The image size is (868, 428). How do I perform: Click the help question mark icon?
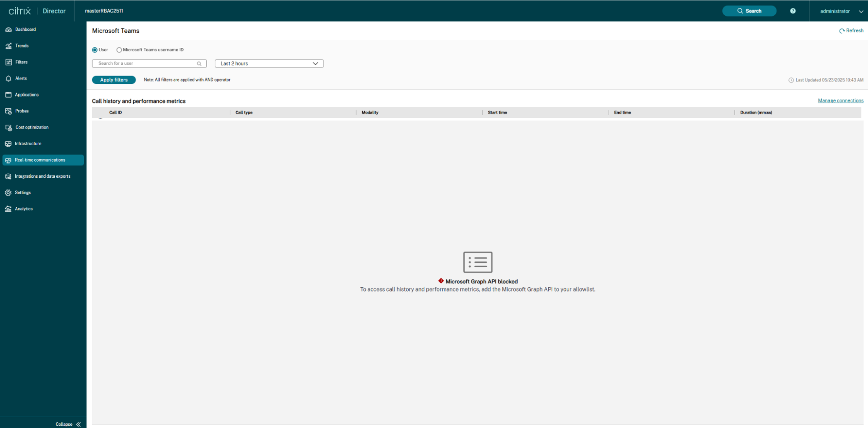tap(792, 11)
